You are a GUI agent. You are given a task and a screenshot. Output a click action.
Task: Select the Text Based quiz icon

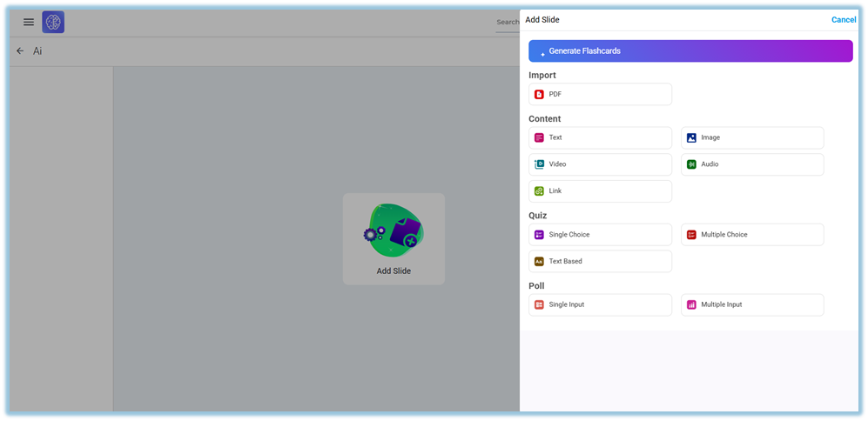coord(539,261)
